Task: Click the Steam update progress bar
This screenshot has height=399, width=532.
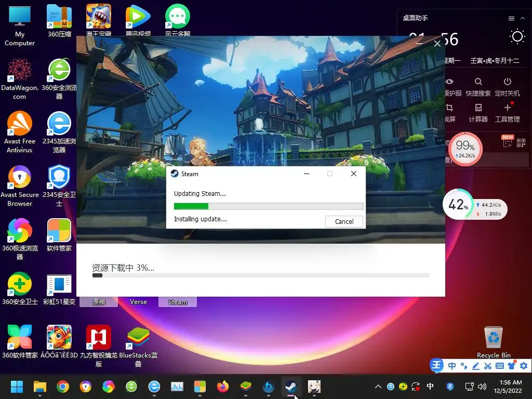Action: [269, 206]
